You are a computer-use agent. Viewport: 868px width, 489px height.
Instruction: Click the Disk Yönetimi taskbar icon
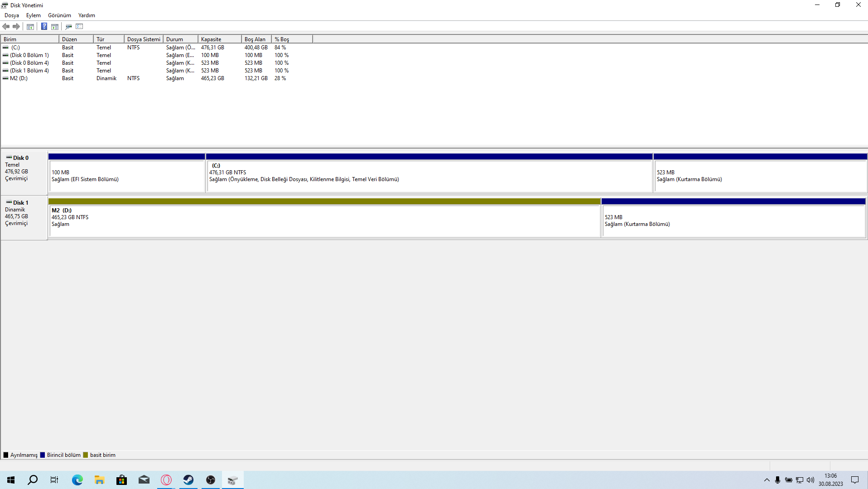point(233,480)
